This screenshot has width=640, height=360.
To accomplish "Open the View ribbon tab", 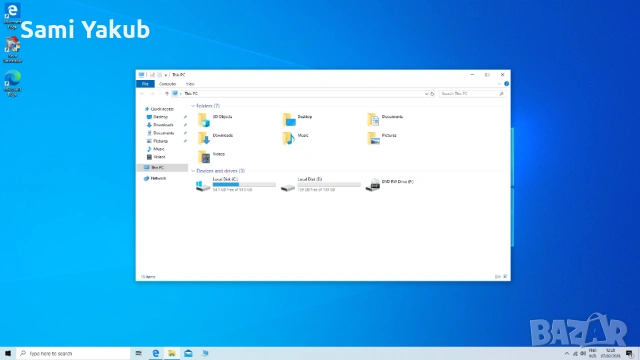I will [x=190, y=84].
